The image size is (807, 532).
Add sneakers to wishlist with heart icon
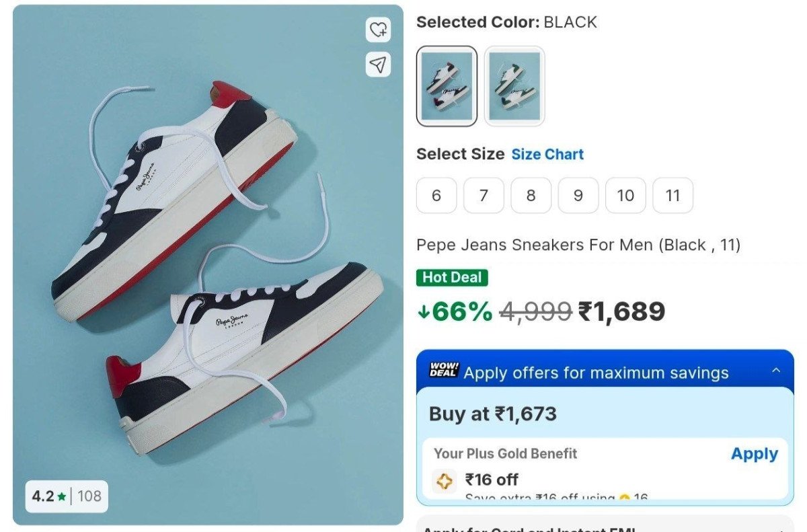pos(379,30)
